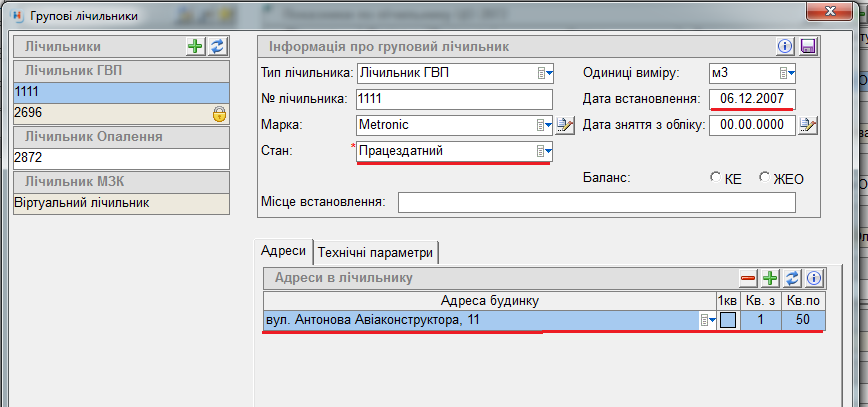This screenshot has height=407, width=868.
Task: Add an address with the green plus icon
Action: point(770,278)
